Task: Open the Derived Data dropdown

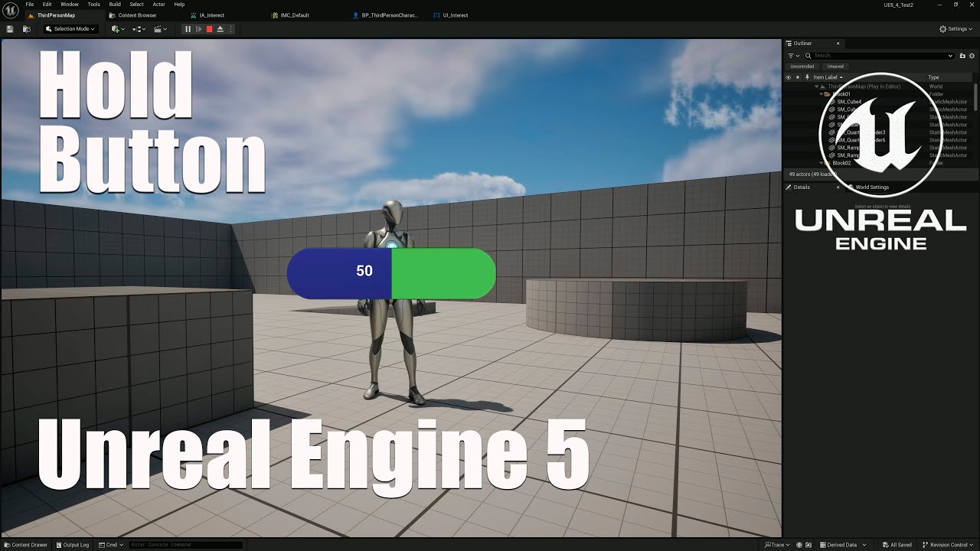Action: click(x=842, y=545)
